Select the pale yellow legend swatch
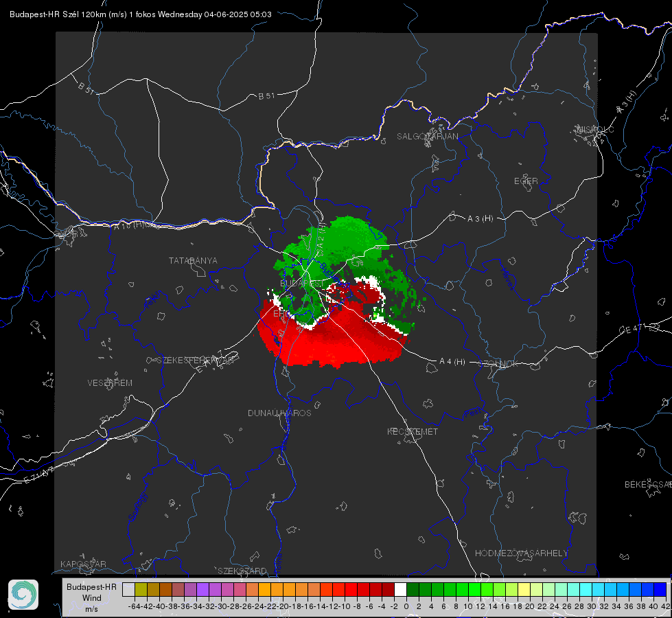Screen dimensions: 672x618 524,590
